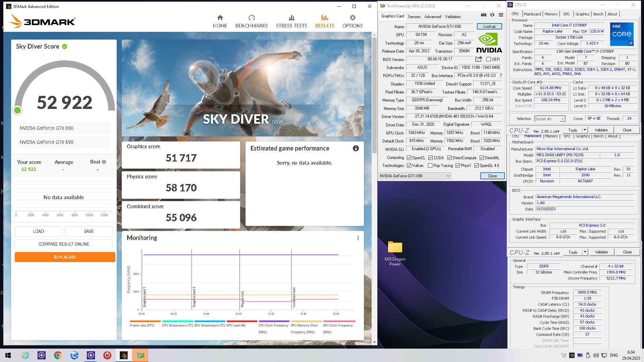This screenshot has height=362, width=644.
Task: Share the BIOS version via export icon
Action: (479, 59)
